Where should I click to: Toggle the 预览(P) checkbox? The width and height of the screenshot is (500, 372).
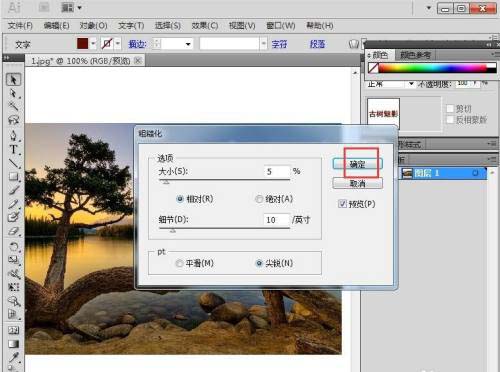point(342,204)
